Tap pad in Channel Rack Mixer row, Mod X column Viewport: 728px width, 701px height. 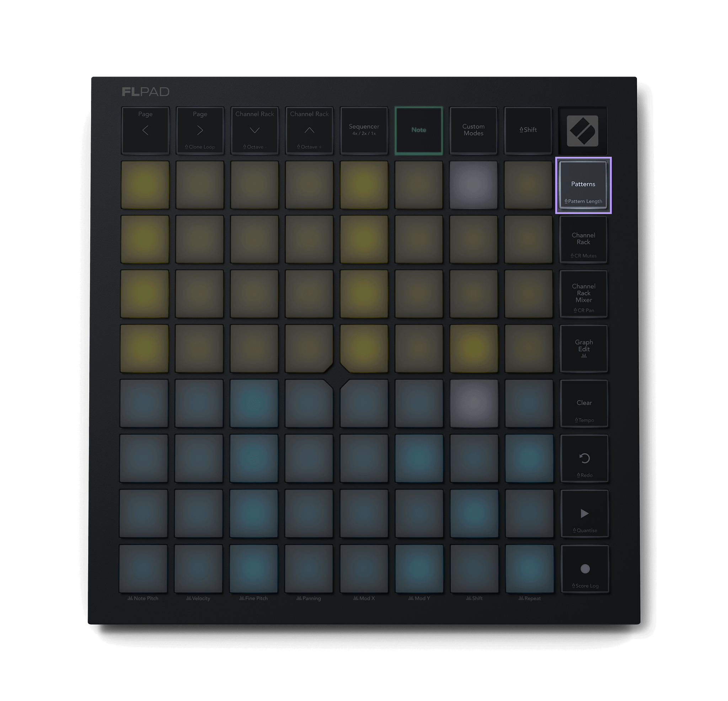364,294
